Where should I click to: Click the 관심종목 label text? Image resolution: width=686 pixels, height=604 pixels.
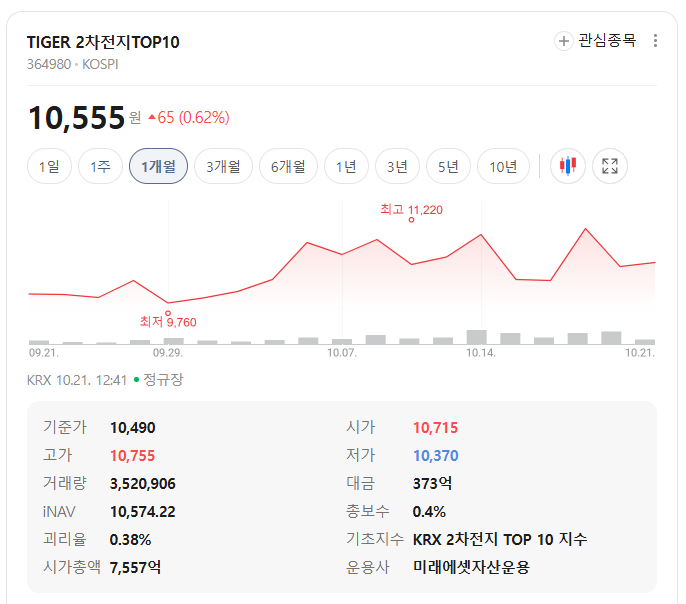(x=607, y=41)
